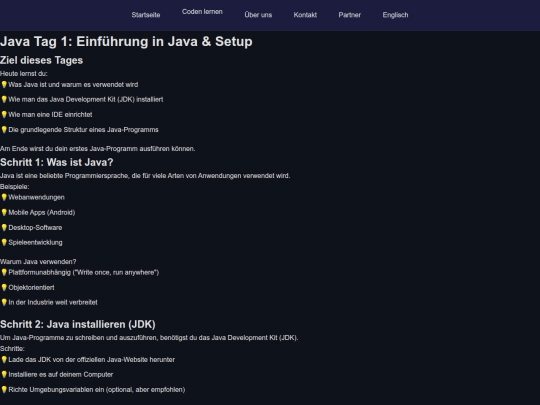Click the text 'Webanwendungen'
Screen dimensions: 540x405
pos(37,197)
